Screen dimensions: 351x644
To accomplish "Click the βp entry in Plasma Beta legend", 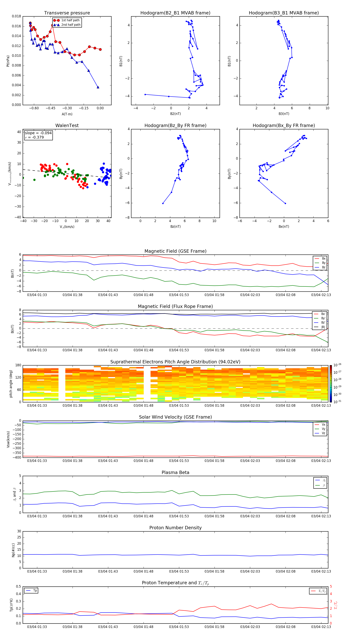I will [320, 480].
